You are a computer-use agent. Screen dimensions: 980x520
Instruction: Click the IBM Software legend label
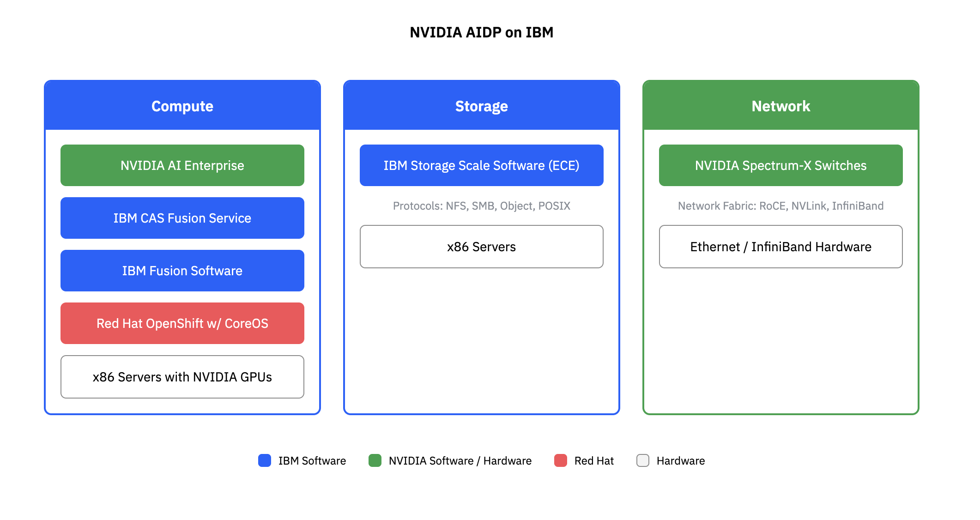coord(312,461)
